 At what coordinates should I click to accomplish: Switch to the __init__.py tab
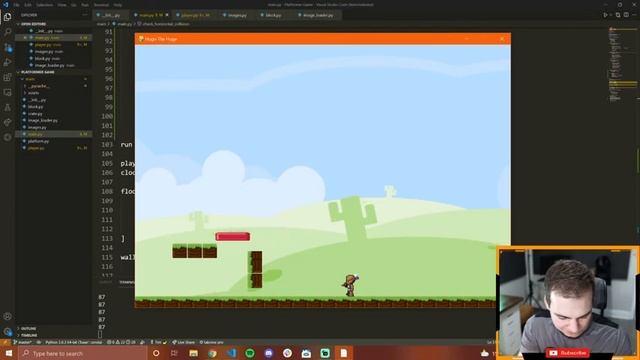point(110,15)
